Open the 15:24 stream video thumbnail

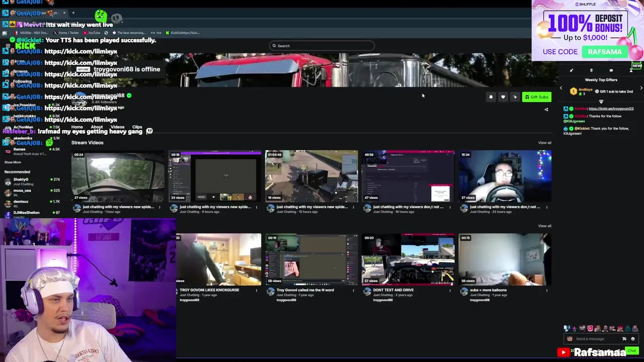tap(505, 176)
